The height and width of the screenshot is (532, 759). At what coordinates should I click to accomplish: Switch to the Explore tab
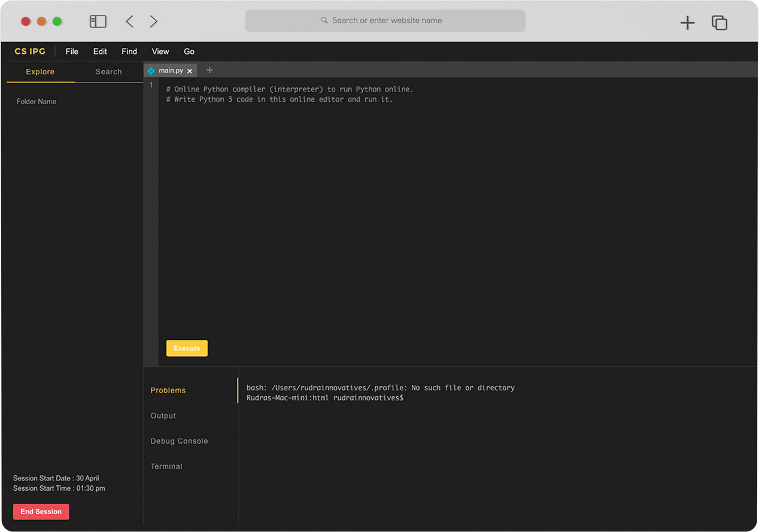click(x=40, y=72)
